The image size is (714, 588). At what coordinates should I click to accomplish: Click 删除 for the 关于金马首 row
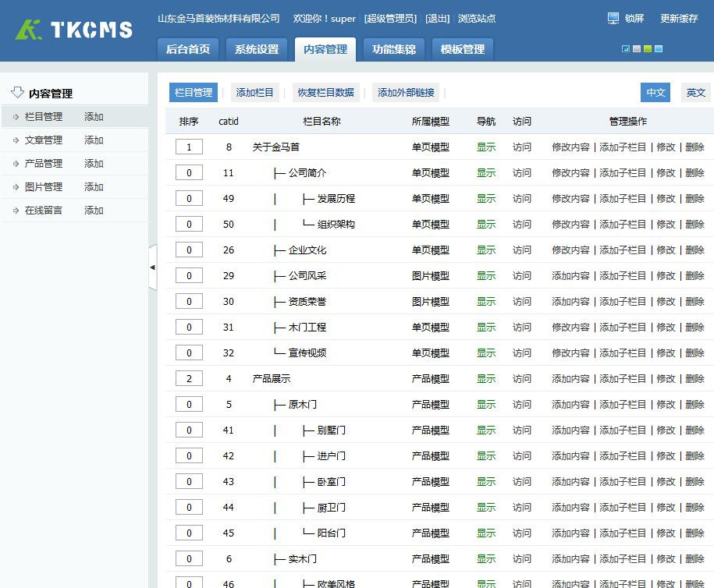point(694,147)
